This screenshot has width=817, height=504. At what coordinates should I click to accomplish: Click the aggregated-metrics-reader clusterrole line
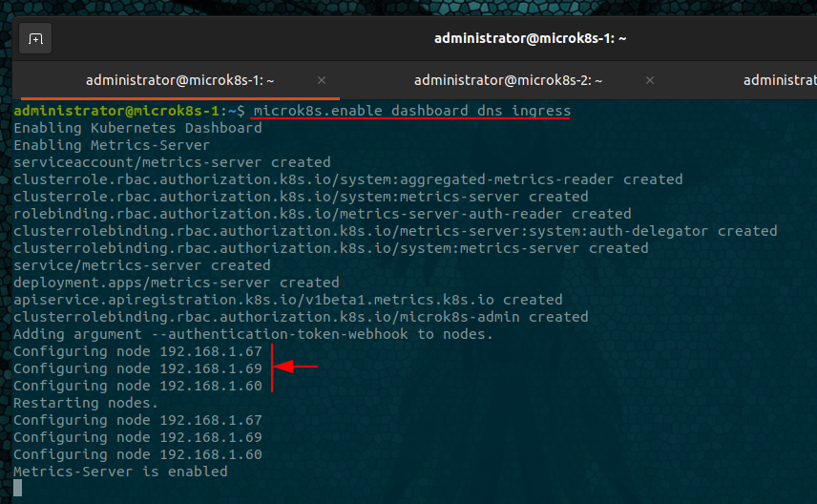point(348,179)
